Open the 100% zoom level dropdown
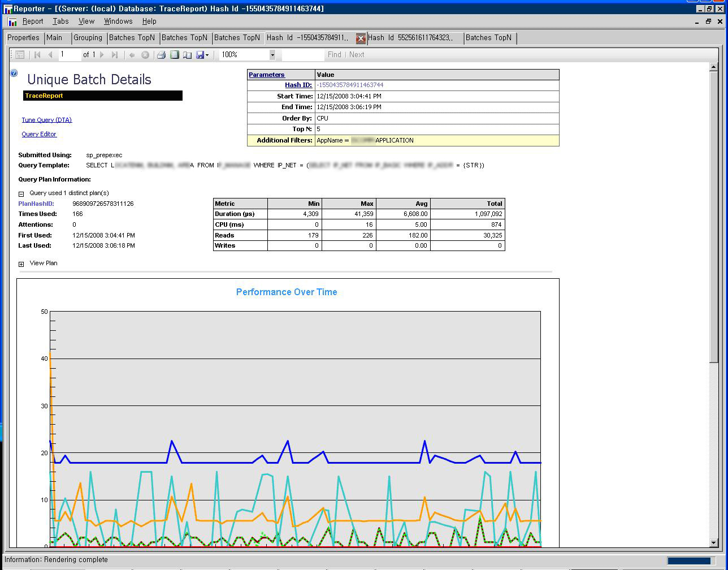 click(x=272, y=55)
